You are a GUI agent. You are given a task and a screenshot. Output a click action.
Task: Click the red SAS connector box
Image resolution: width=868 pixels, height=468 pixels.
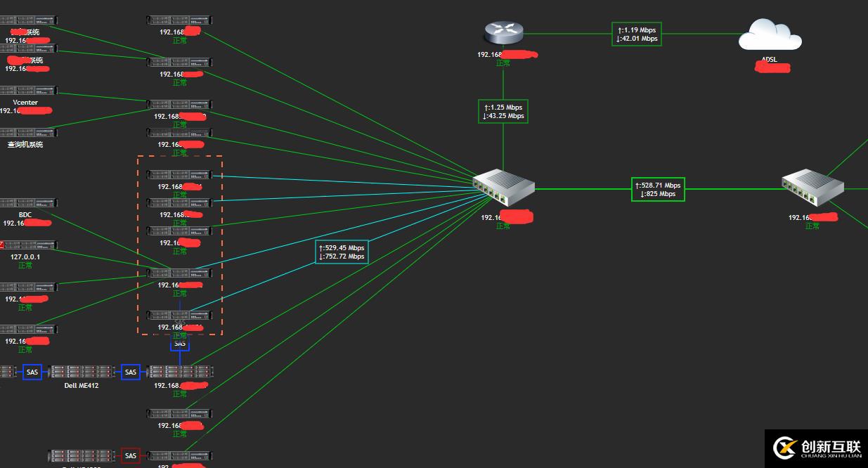[131, 456]
